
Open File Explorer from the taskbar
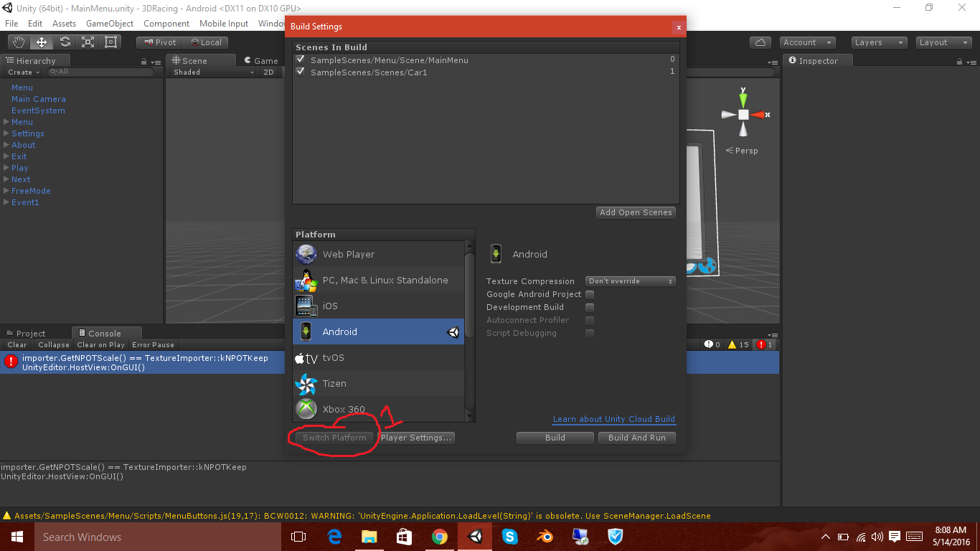coord(369,537)
